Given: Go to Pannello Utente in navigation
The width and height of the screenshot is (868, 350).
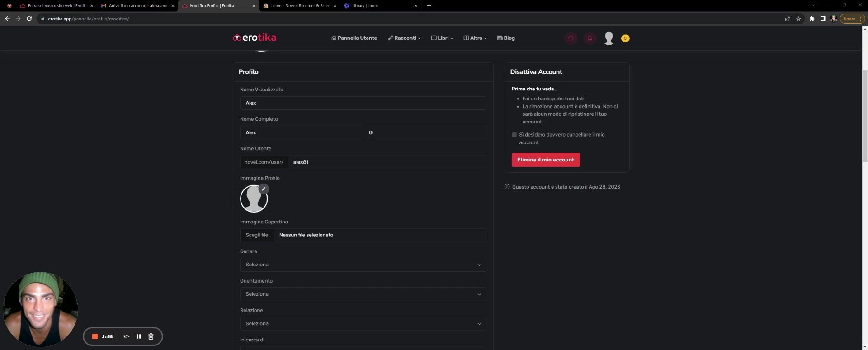Looking at the screenshot, I should pyautogui.click(x=354, y=38).
